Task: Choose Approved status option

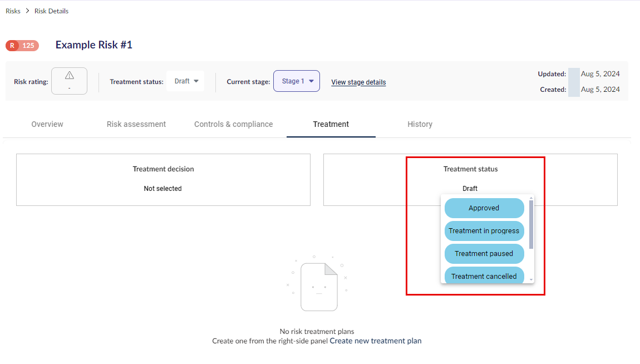Action: [484, 208]
